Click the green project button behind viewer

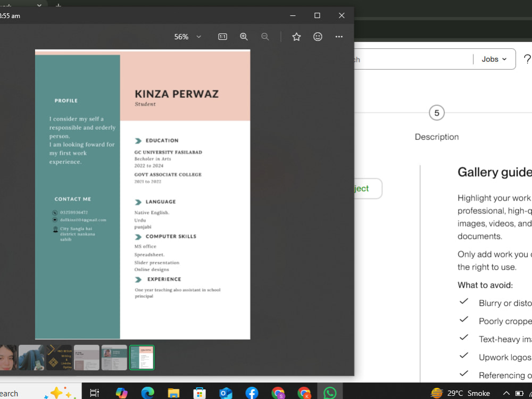368,189
